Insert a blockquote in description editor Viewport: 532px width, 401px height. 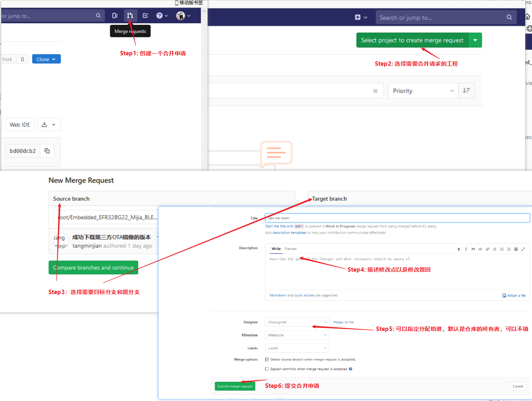pyautogui.click(x=473, y=249)
